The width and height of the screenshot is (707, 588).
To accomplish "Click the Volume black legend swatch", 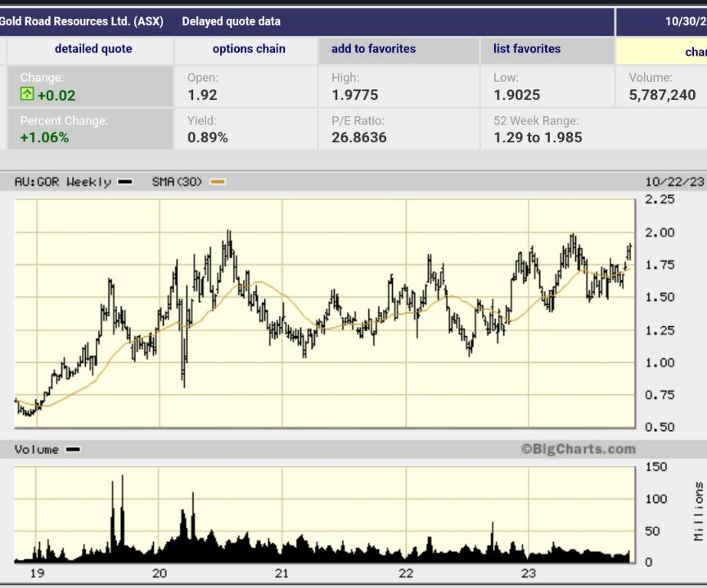I will [x=73, y=449].
